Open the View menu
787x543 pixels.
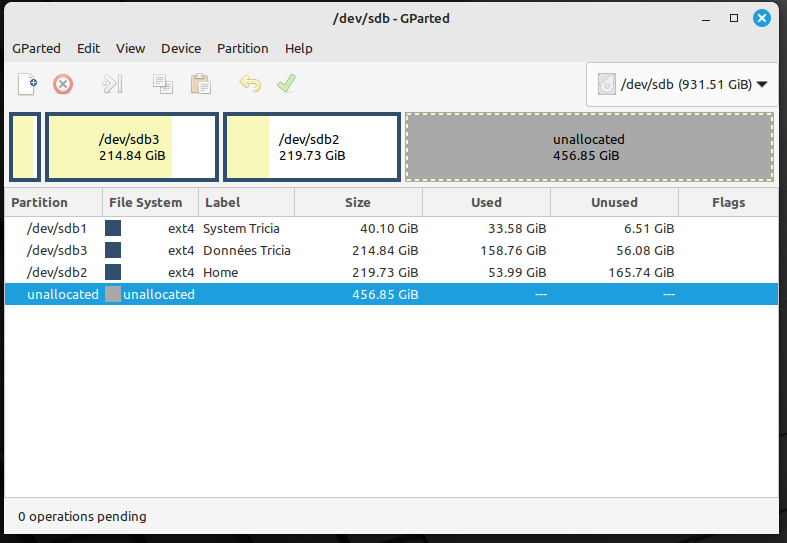[130, 48]
